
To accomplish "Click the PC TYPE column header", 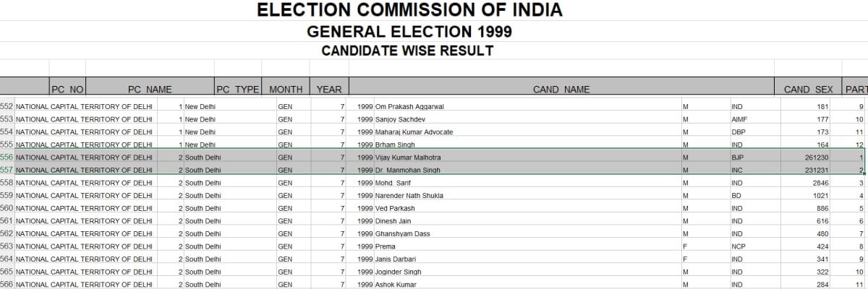I will tap(238, 90).
